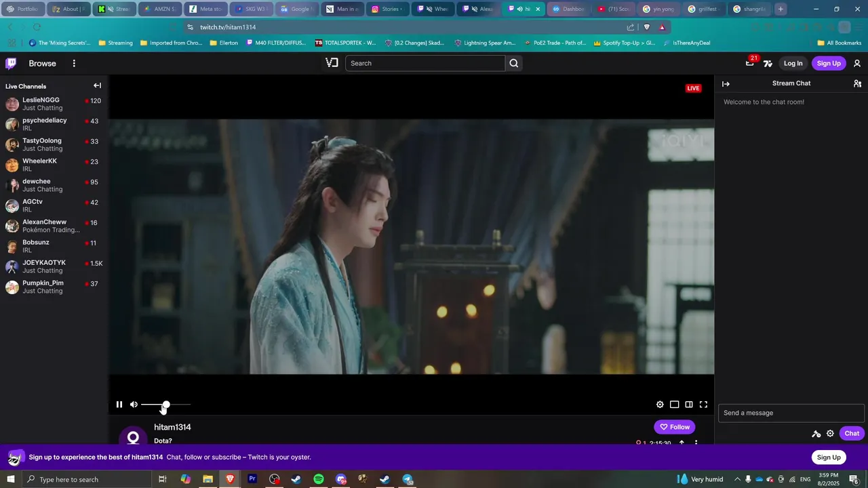Collapse the Live Channels sidebar
Image resolution: width=868 pixels, height=488 pixels.
pyautogui.click(x=97, y=85)
